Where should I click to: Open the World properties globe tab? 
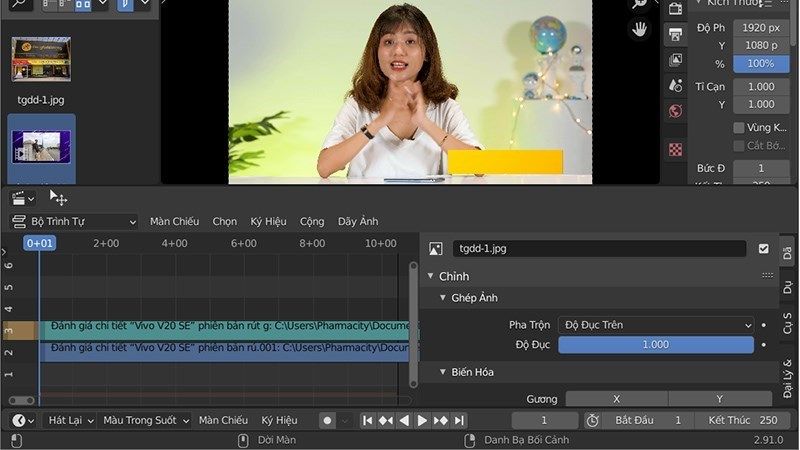pos(676,111)
